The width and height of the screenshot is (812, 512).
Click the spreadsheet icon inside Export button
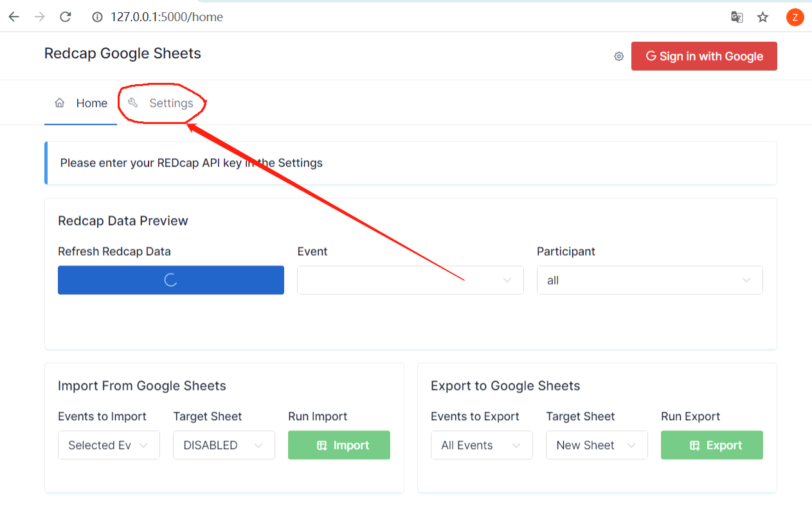point(694,445)
